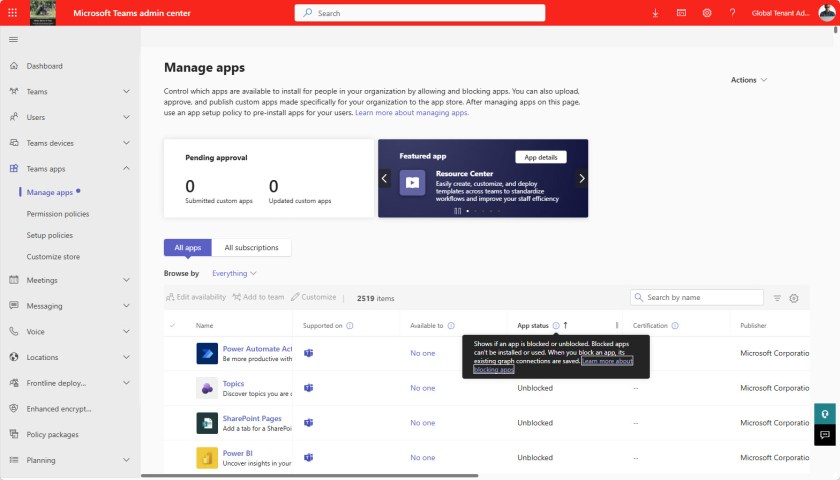Toggle the select all rows checkmark
840x480 pixels.
172,325
